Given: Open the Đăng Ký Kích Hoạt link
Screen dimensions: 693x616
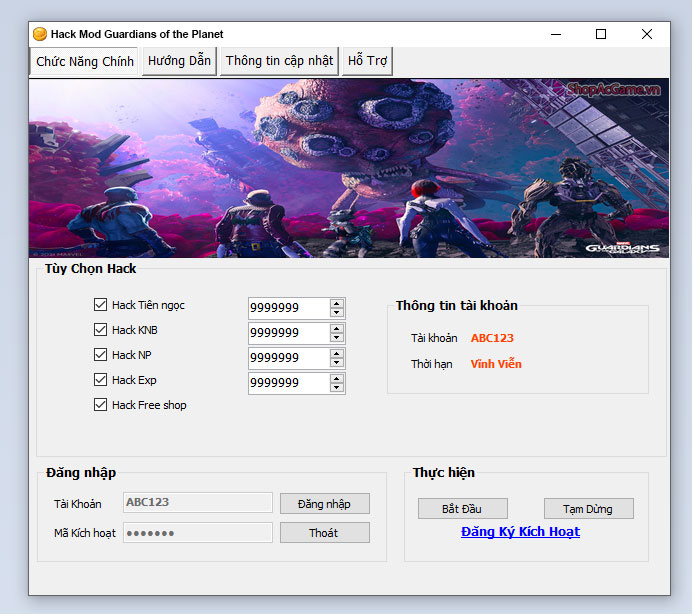Looking at the screenshot, I should (x=520, y=532).
